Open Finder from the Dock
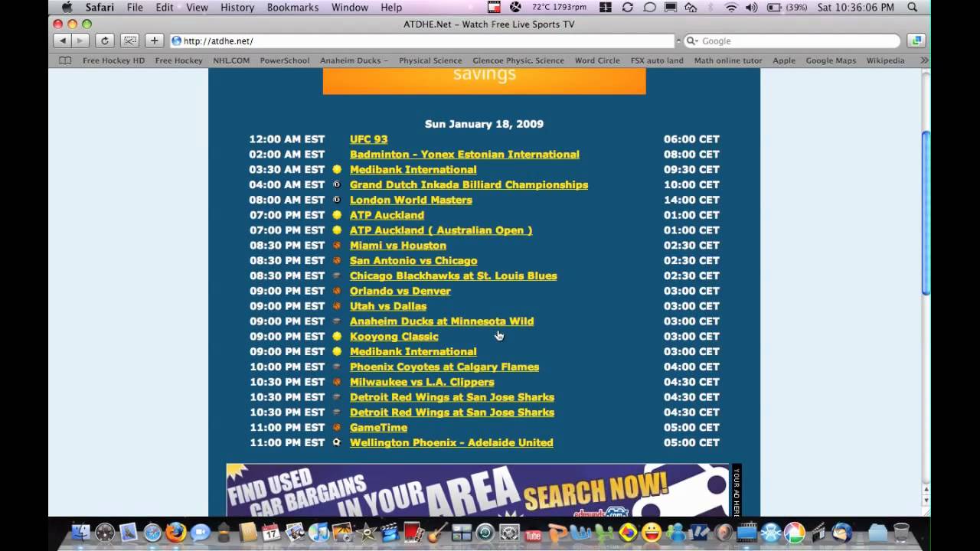The width and height of the screenshot is (980, 551). tap(80, 532)
